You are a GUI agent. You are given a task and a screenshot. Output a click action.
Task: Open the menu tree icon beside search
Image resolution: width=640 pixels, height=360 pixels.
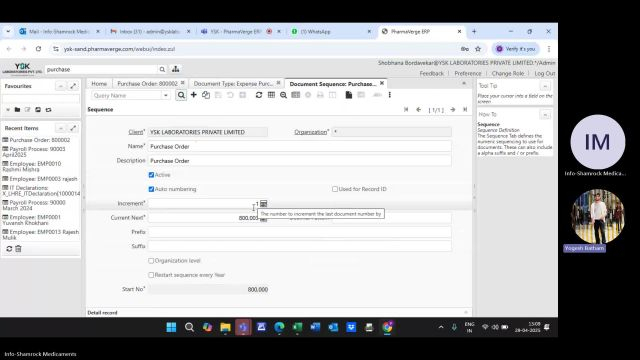tap(176, 69)
